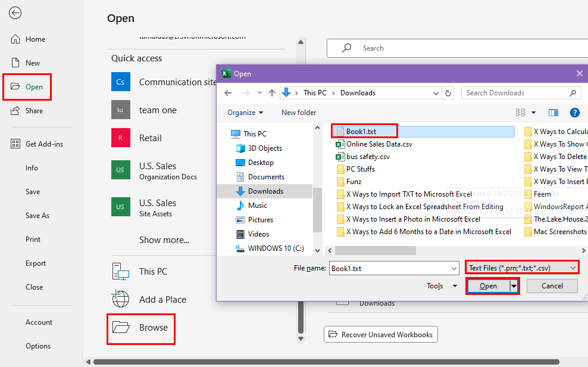The width and height of the screenshot is (588, 367).
Task: Open Excel Options from sidebar
Action: click(x=38, y=346)
